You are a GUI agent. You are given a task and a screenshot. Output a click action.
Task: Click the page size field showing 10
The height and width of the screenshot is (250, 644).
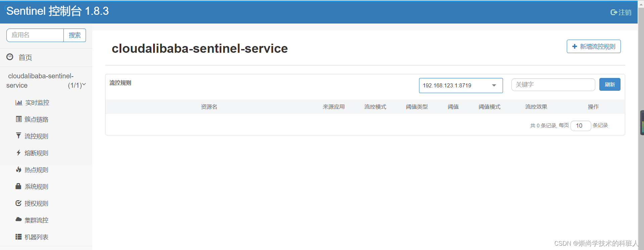[x=581, y=126]
